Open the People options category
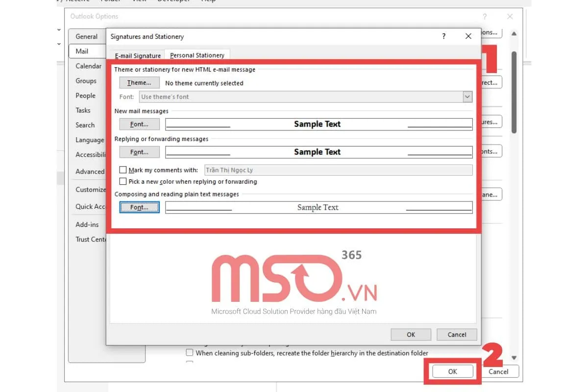Screen dimensions: 588x392 (x=85, y=96)
